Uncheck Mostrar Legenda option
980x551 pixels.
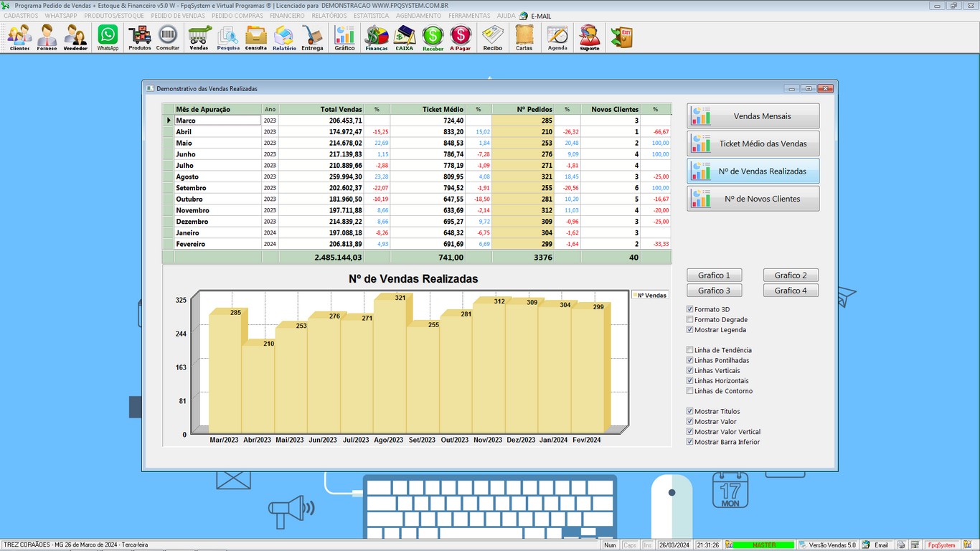(690, 330)
